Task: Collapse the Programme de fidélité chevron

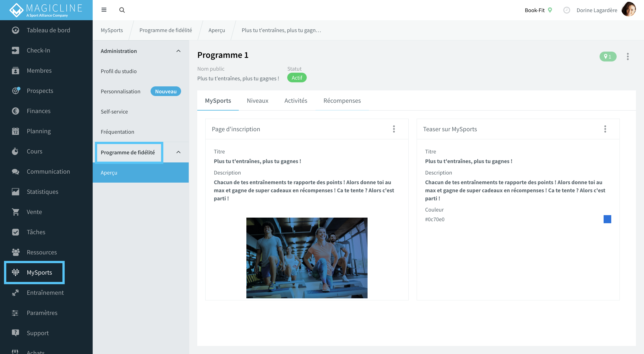Action: (178, 152)
